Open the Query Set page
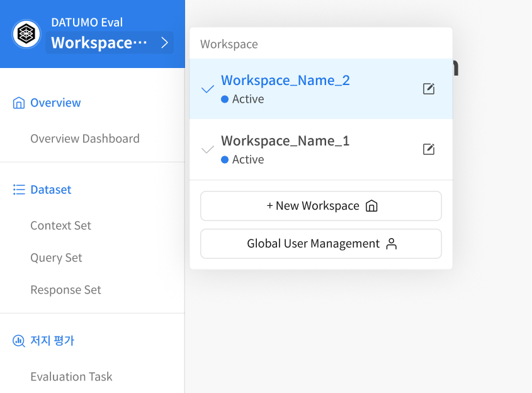 pos(56,258)
